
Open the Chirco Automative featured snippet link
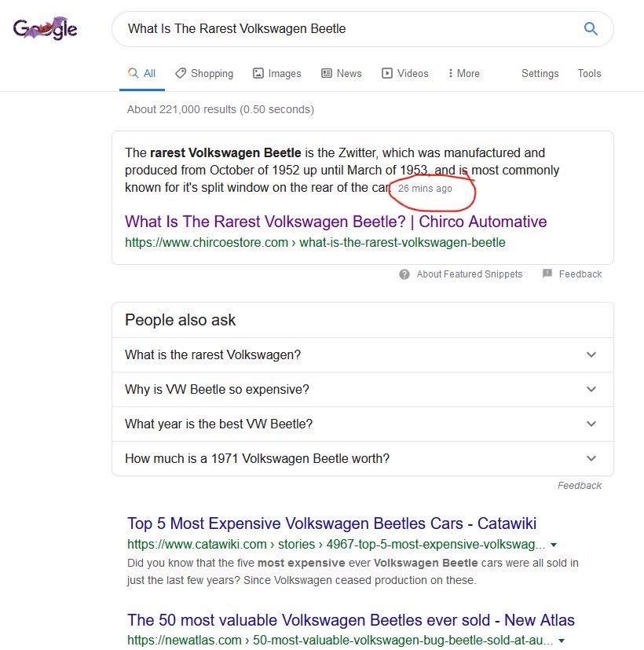[x=335, y=222]
